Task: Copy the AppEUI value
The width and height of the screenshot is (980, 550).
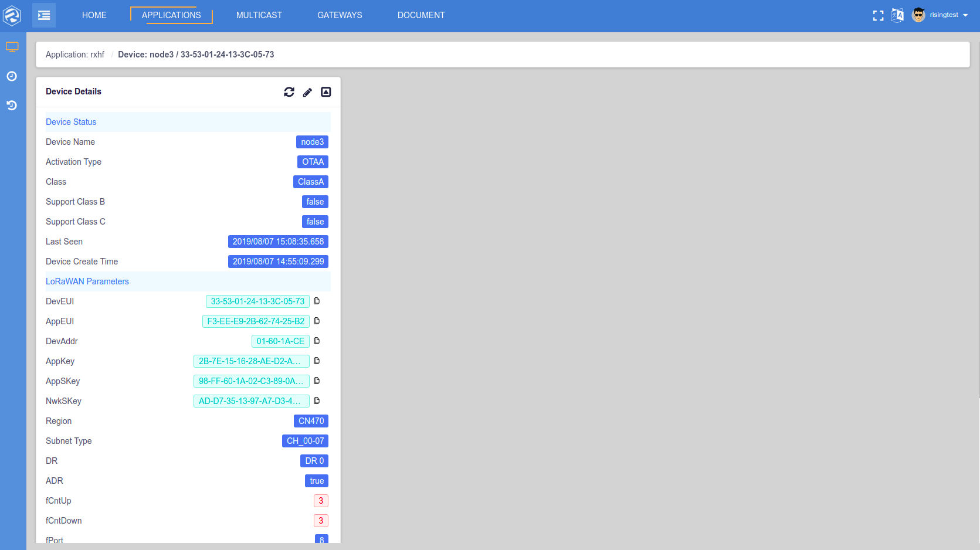Action: pyautogui.click(x=317, y=321)
